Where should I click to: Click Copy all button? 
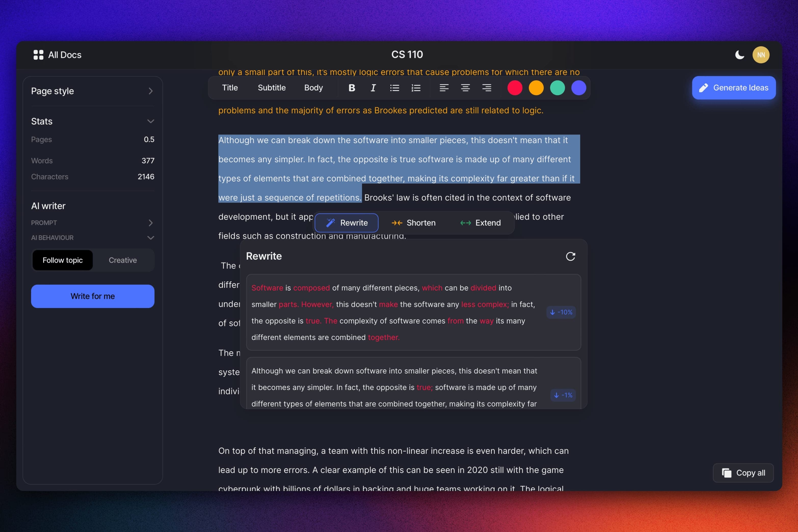tap(743, 473)
